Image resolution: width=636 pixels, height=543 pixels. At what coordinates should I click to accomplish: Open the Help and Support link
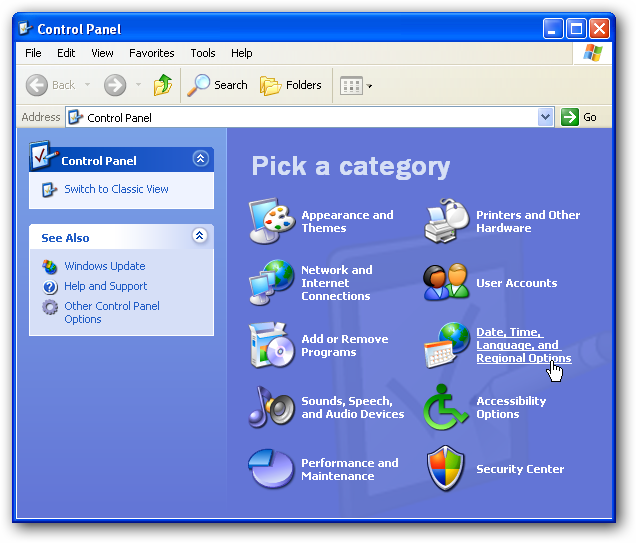click(105, 286)
